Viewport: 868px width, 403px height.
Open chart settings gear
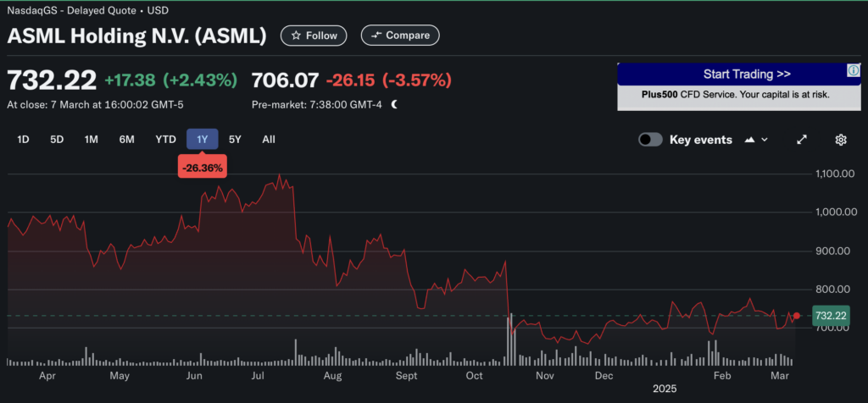click(x=841, y=140)
